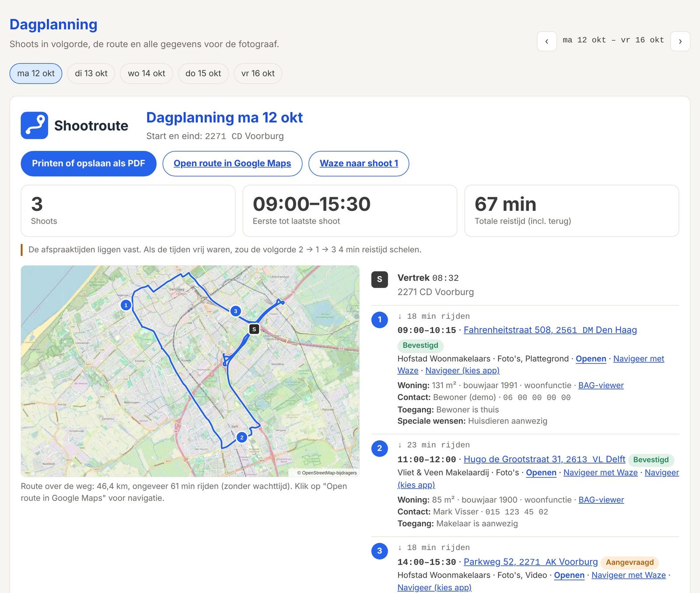Viewport: 700px width, 593px height.
Task: Click the ma 12 okt – vr 16 okt range
Action: tap(613, 40)
